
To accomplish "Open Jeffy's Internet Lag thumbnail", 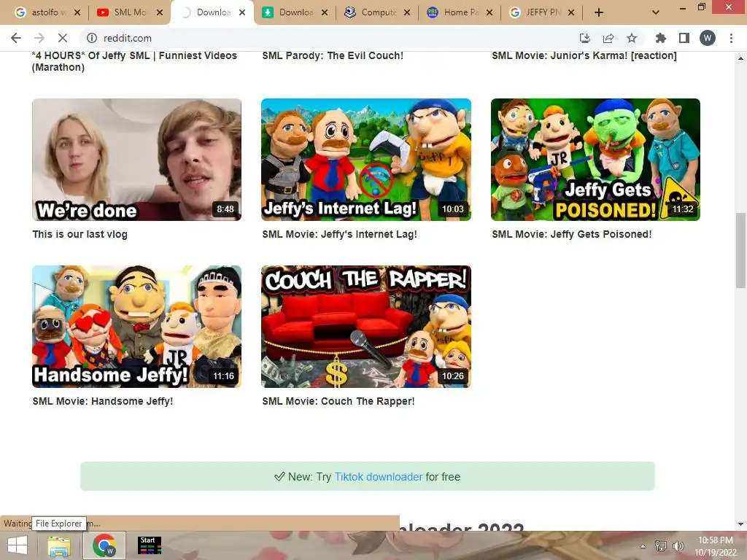I will (366, 160).
